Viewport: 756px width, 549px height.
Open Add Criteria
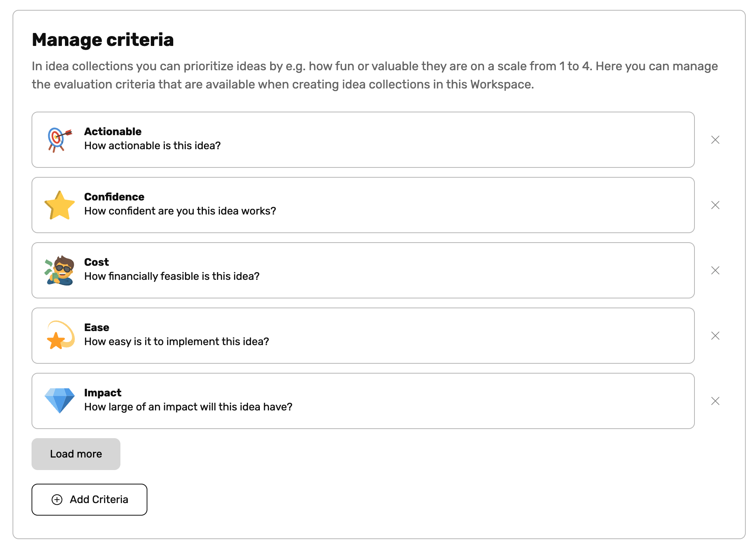pos(89,499)
